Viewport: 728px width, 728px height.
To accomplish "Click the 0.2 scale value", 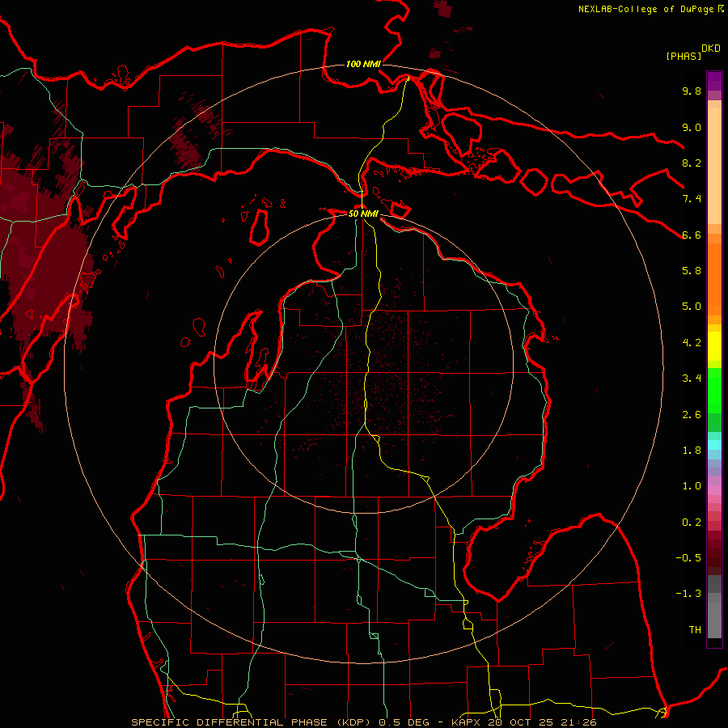I will [692, 523].
